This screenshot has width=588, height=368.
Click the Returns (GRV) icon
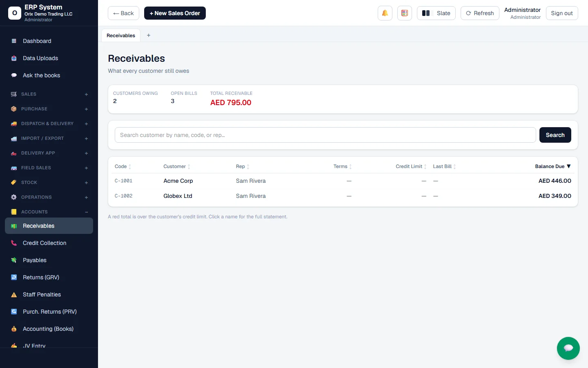pos(14,277)
